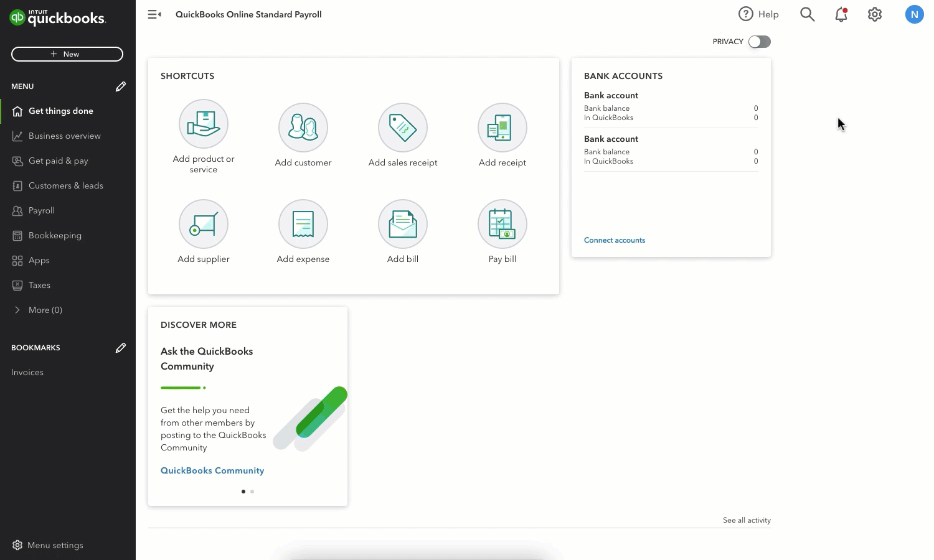The width and height of the screenshot is (934, 560).
Task: Open the Help menu
Action: [x=758, y=14]
